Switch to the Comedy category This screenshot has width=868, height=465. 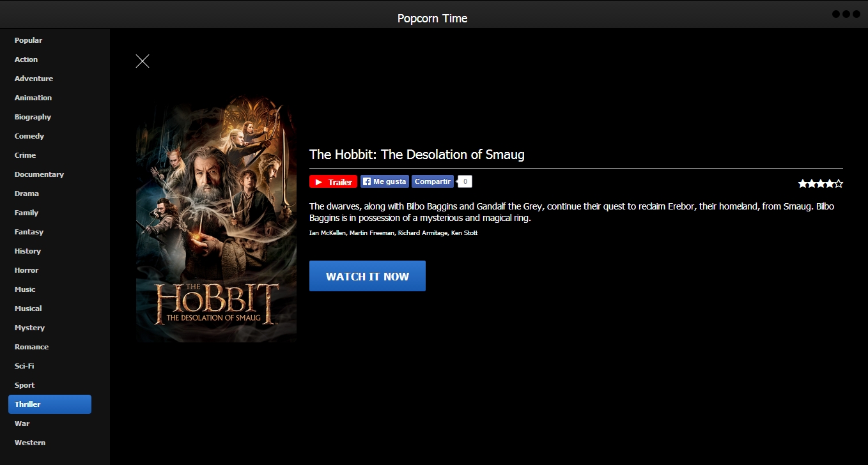29,136
